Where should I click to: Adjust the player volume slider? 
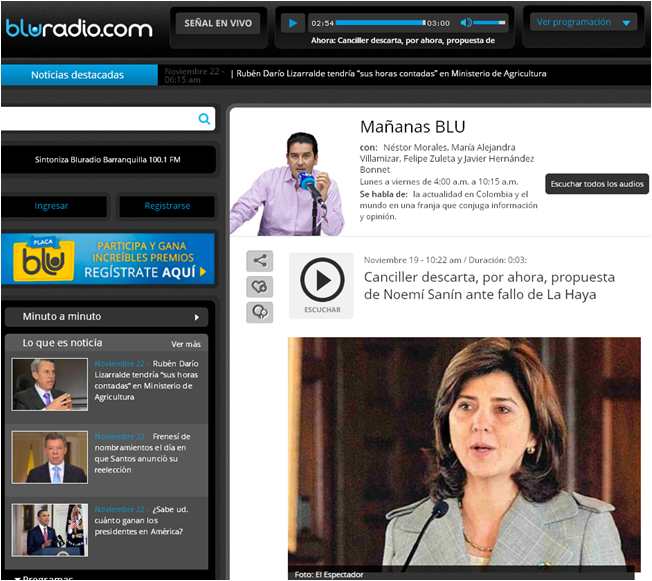pyautogui.click(x=489, y=22)
